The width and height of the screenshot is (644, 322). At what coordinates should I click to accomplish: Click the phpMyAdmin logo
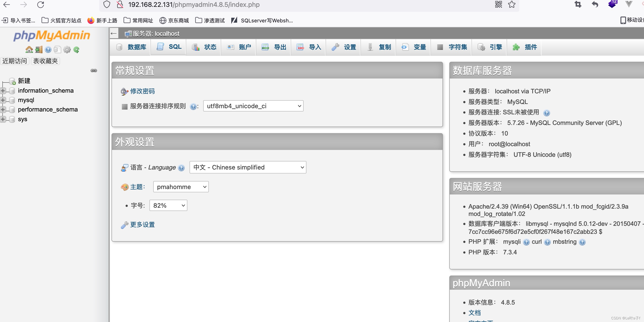[x=52, y=36]
